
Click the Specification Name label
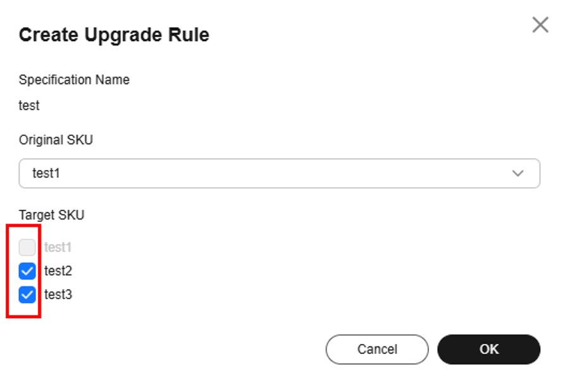[x=74, y=80]
